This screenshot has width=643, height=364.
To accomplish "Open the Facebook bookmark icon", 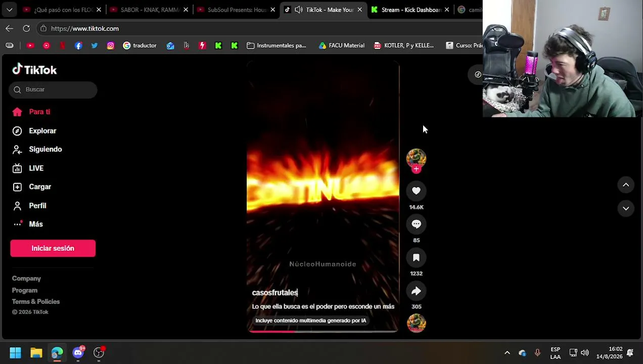I will click(x=78, y=45).
